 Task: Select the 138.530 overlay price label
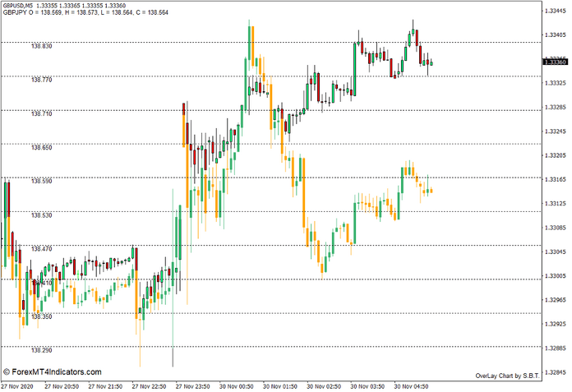pyautogui.click(x=41, y=215)
